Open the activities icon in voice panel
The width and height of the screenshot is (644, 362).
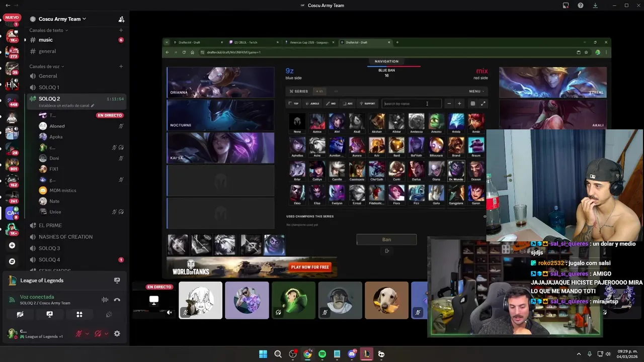(79, 314)
